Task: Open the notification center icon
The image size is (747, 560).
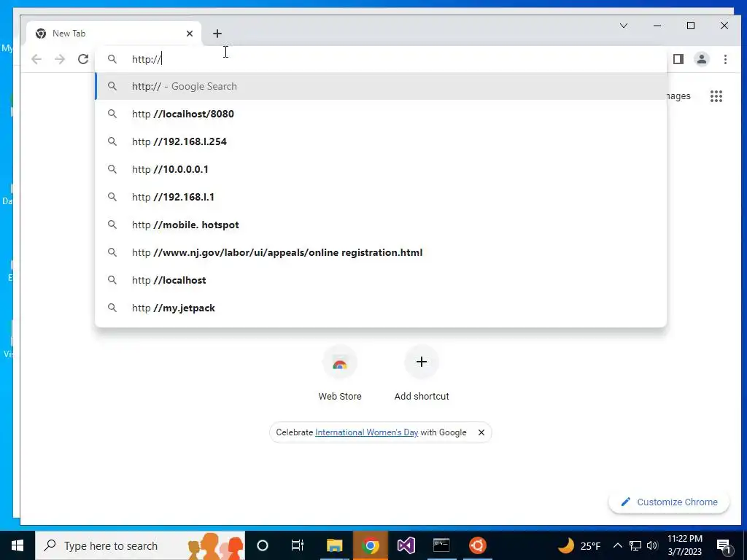Action: 724,545
